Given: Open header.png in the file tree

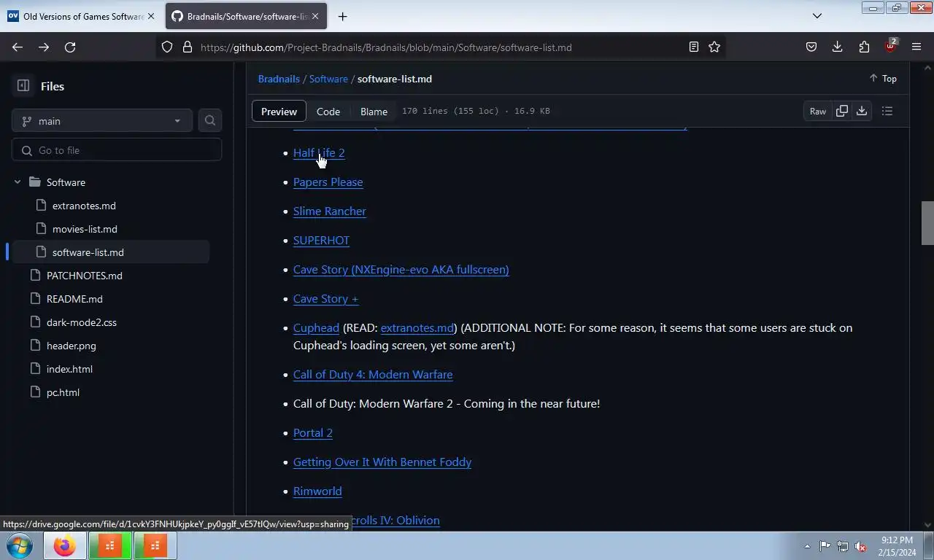Looking at the screenshot, I should click(72, 346).
